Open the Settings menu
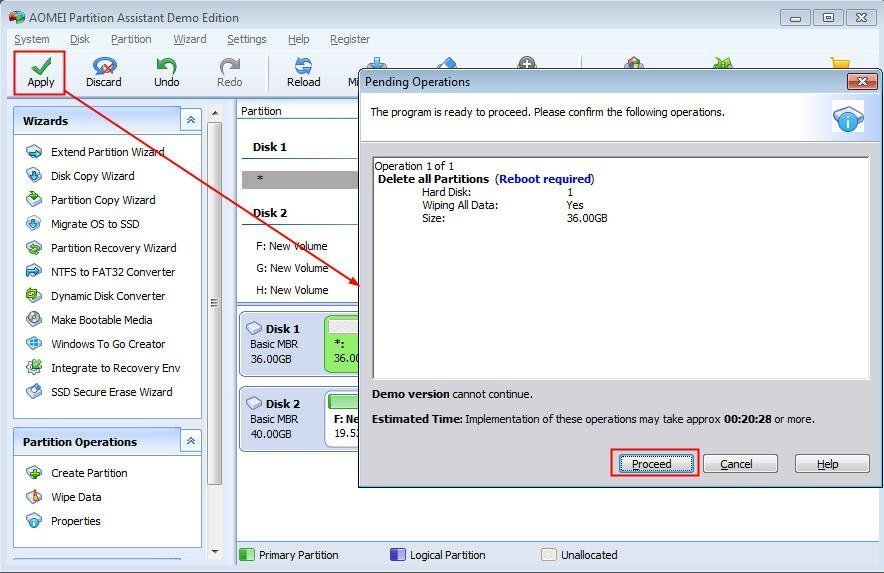 (246, 39)
